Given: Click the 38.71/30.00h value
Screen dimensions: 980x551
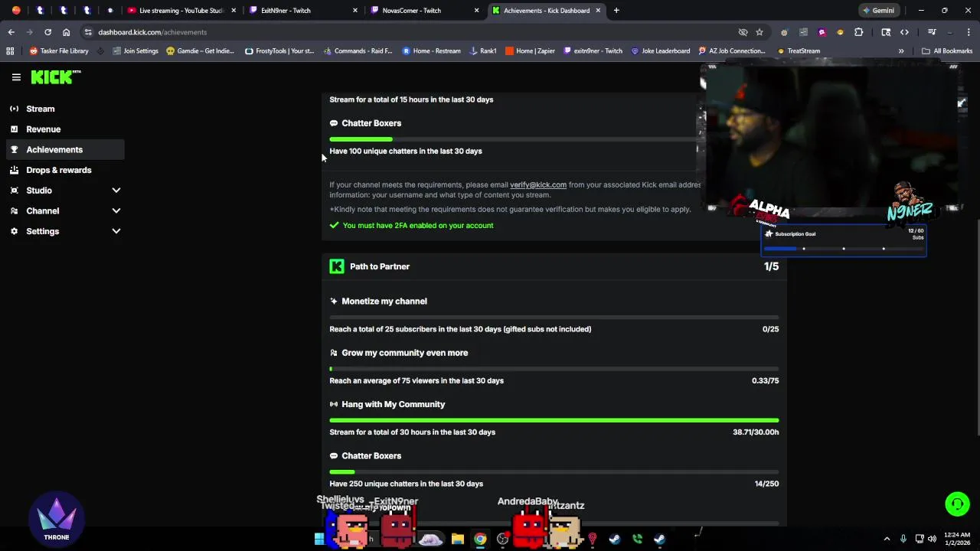Looking at the screenshot, I should [x=756, y=432].
